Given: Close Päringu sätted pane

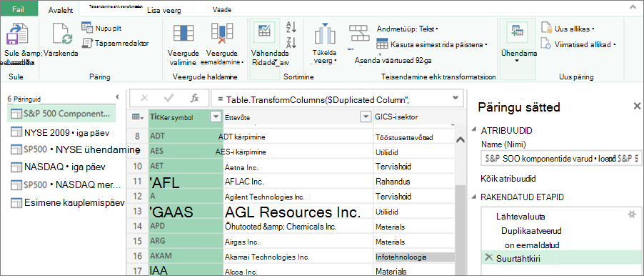Looking at the screenshot, I should [637, 106].
